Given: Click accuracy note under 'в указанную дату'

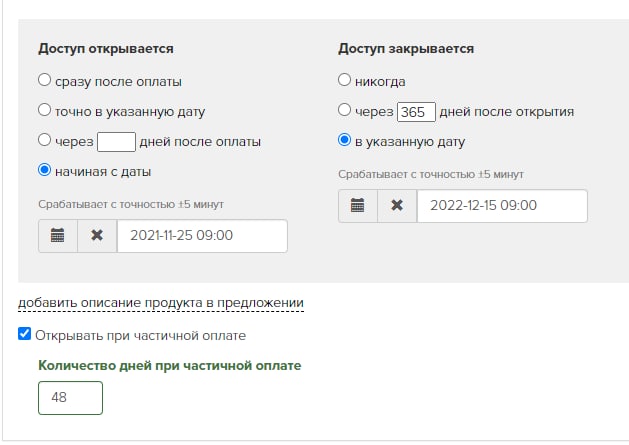Looking at the screenshot, I should pyautogui.click(x=431, y=174).
